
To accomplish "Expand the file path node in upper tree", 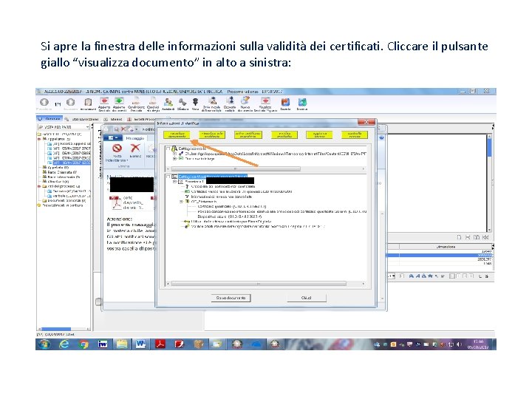I will click(x=175, y=154).
